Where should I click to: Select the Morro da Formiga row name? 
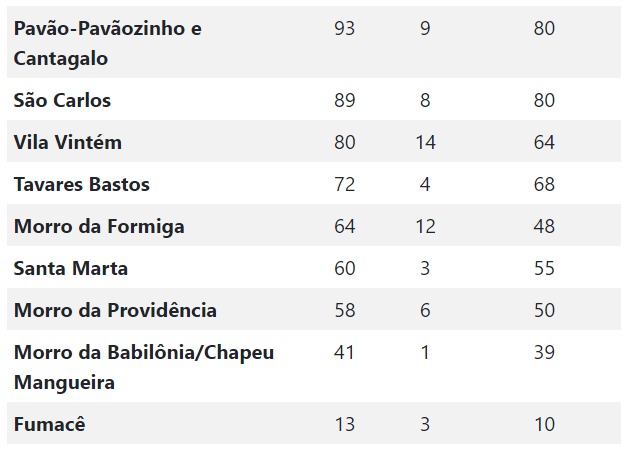[x=99, y=226]
